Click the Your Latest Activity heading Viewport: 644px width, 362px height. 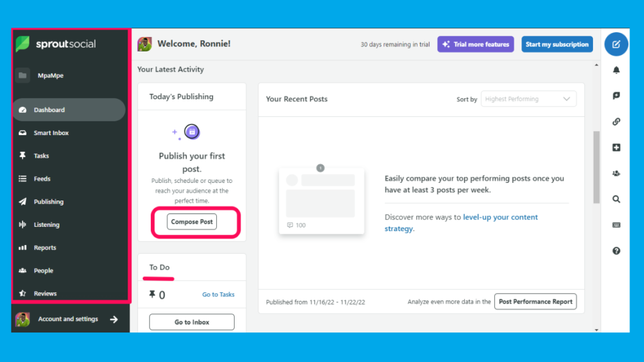coord(170,69)
